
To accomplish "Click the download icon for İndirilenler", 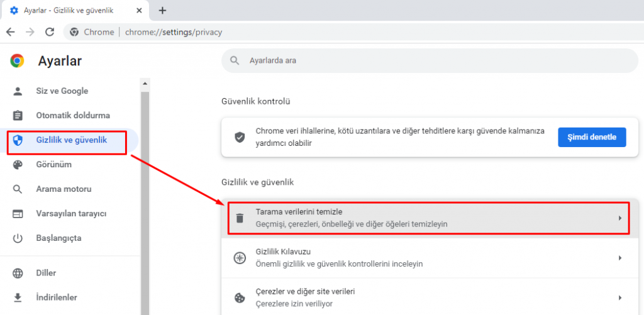I will point(18,298).
